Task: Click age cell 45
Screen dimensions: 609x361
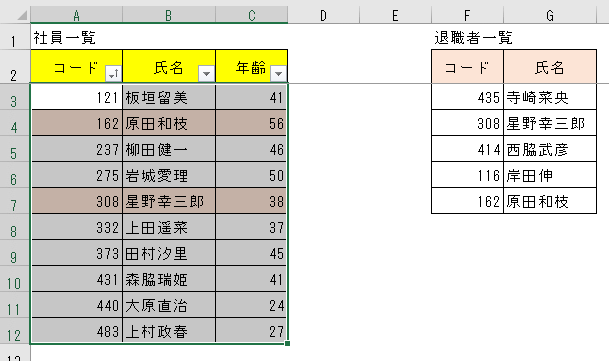Action: (251, 253)
